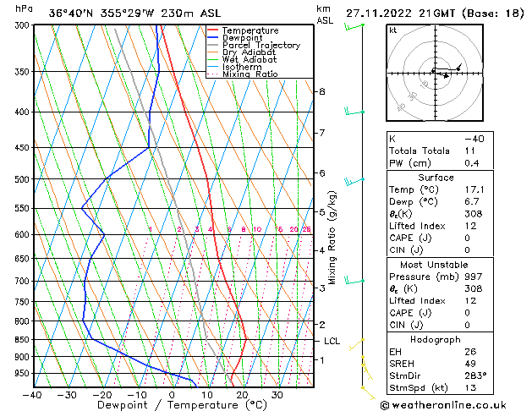
Task: Click the 300 hPa pressure axis label
Action: click(22, 25)
